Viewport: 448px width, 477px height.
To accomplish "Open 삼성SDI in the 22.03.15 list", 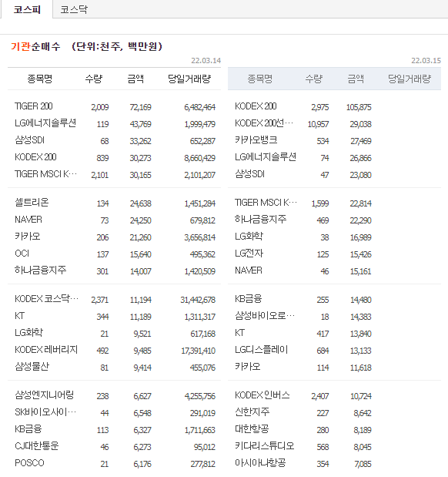I will (x=250, y=174).
